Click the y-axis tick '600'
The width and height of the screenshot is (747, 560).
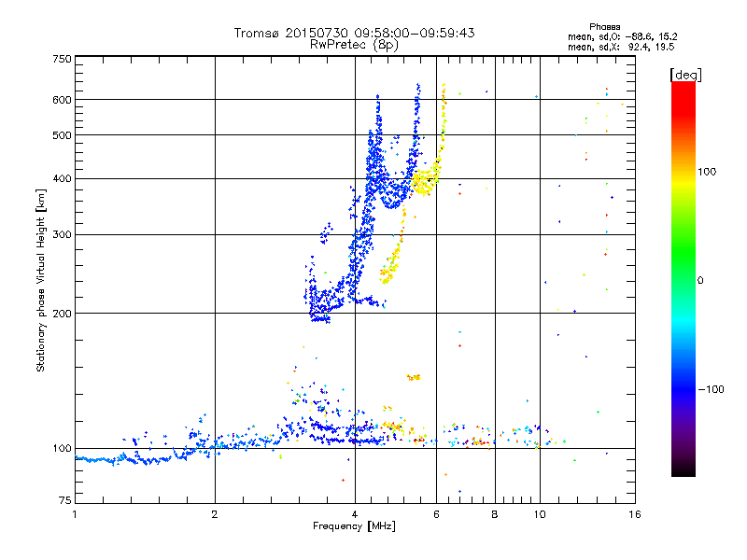click(62, 100)
